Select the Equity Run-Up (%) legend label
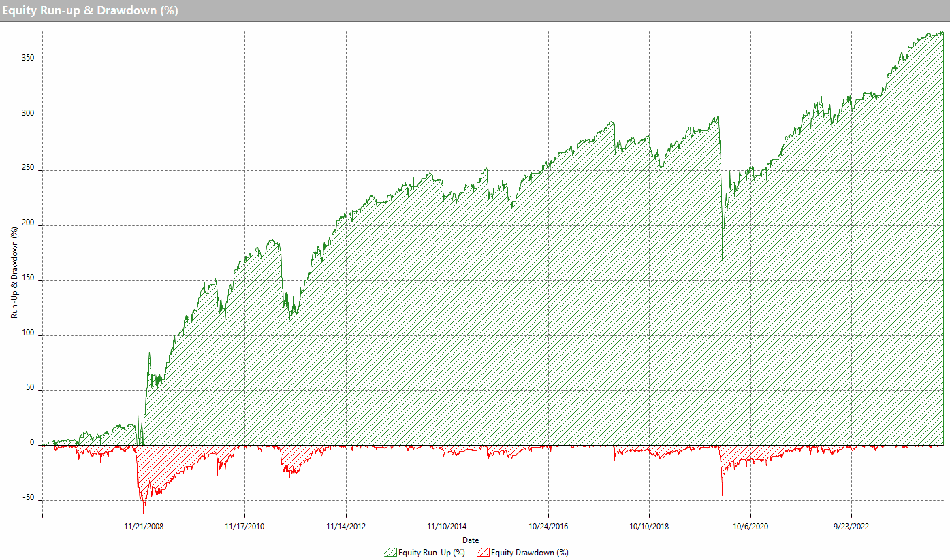950x560 pixels. tap(432, 553)
